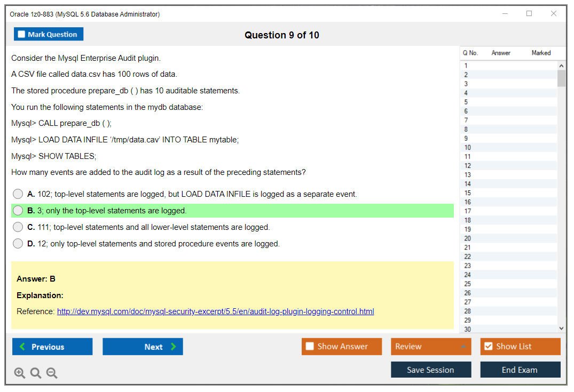Click the zoom in magnifier icon
The height and width of the screenshot is (392, 574).
[x=19, y=373]
